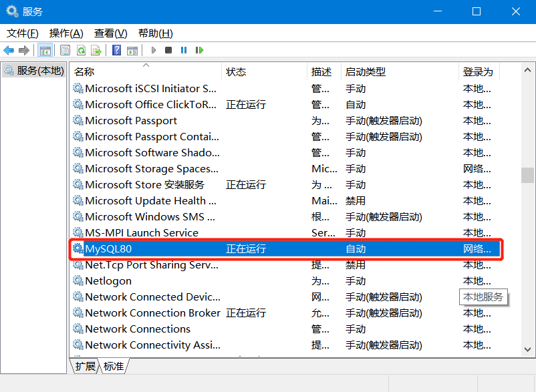The image size is (536, 392).
Task: Start the service with the play icon
Action: [154, 50]
